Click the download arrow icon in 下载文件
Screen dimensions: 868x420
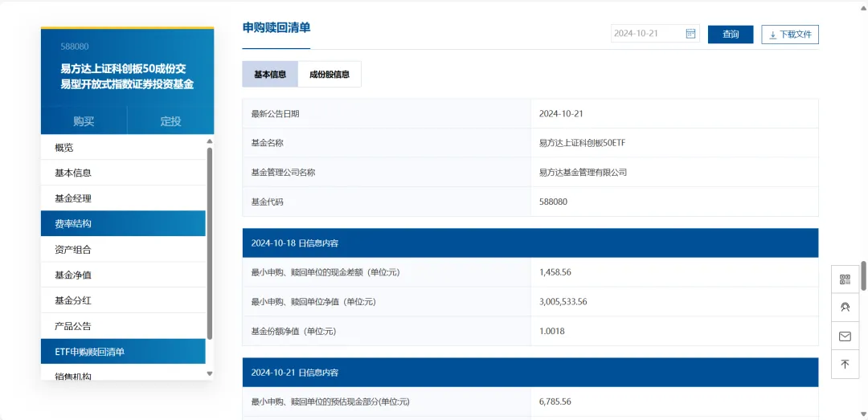click(x=773, y=35)
